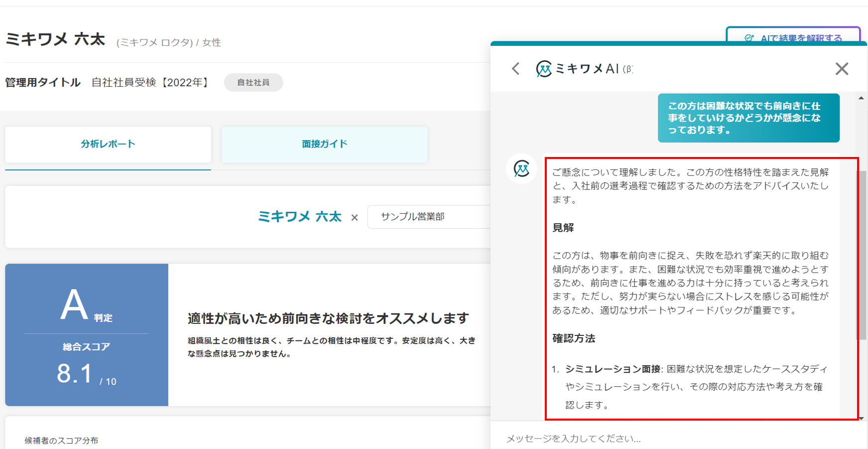The width and height of the screenshot is (868, 449).
Task: Click the ミキワメAI logo in the chat header
Action: pyautogui.click(x=543, y=69)
